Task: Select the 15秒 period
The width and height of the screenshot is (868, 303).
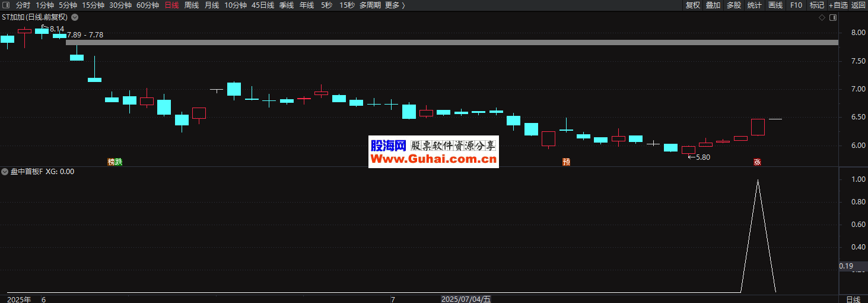Action: coord(347,5)
